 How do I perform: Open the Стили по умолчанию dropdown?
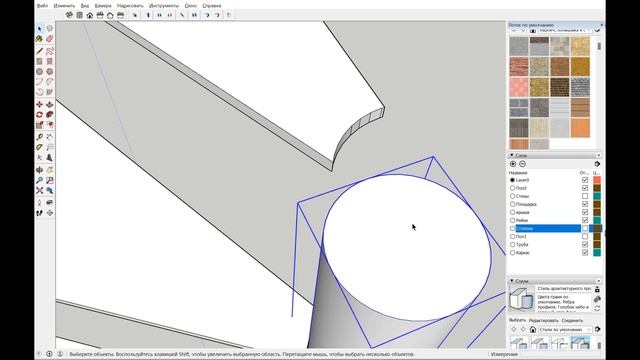coord(565,329)
